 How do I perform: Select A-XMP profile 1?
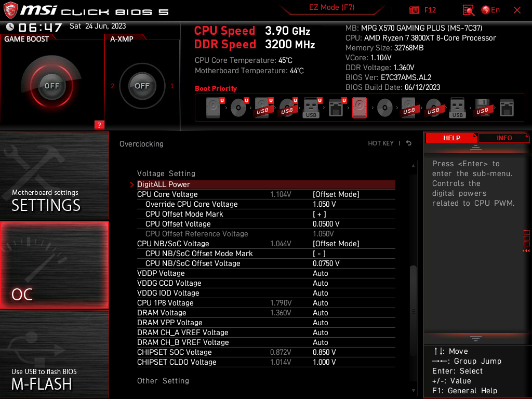(172, 86)
